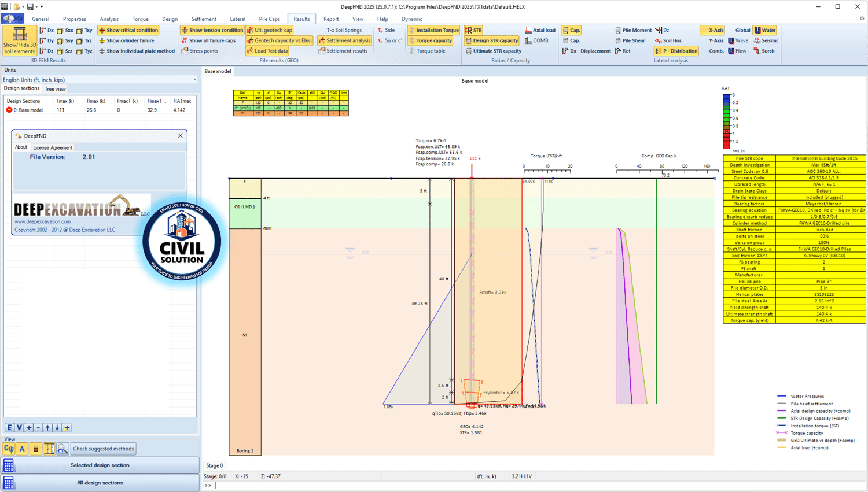
Task: Open the file-open dropdown arrow in title bar
Action: click(x=23, y=7)
